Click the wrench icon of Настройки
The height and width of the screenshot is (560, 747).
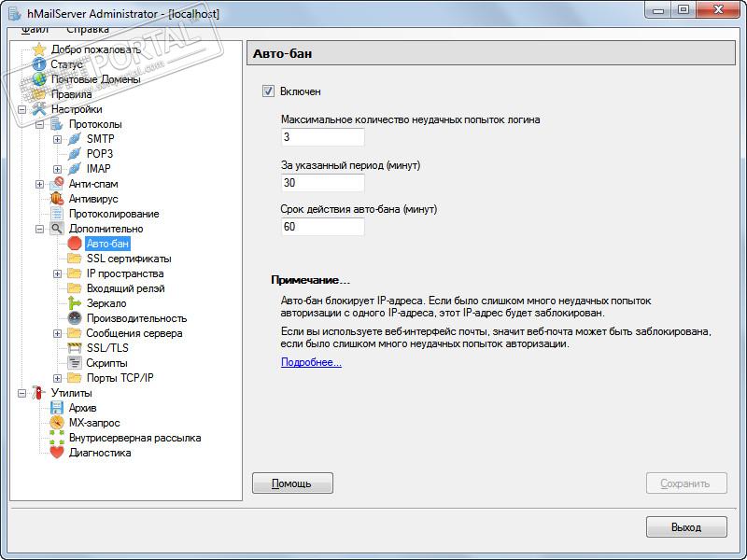[x=39, y=109]
